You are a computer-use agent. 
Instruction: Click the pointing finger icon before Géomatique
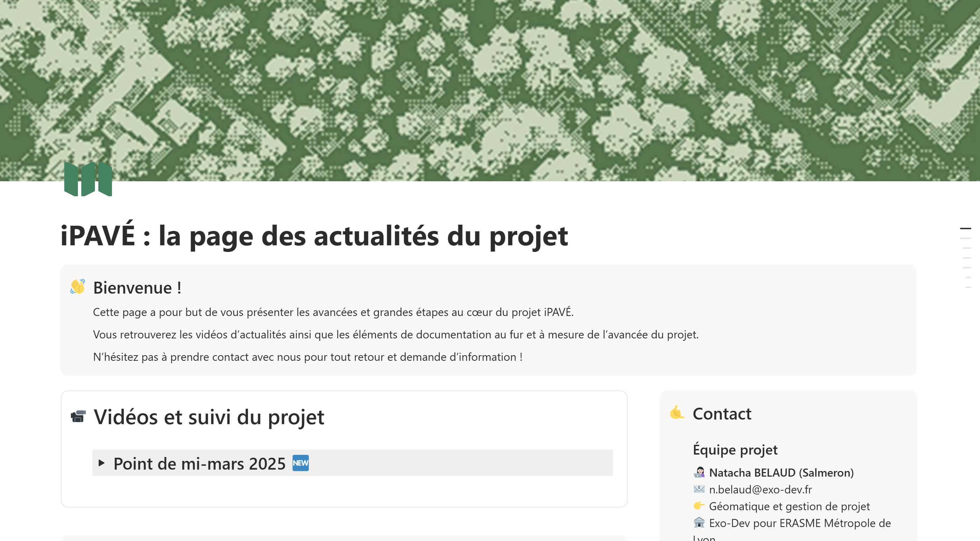[x=699, y=506]
